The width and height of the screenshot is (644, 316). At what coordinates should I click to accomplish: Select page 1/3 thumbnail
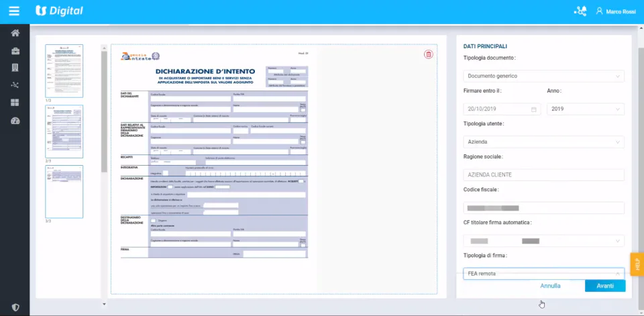point(64,71)
